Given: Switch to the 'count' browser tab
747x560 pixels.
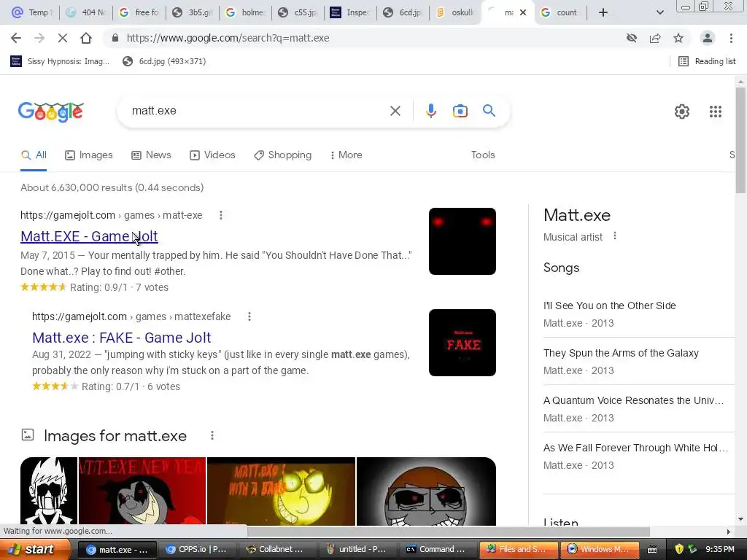Looking at the screenshot, I should click(x=561, y=12).
